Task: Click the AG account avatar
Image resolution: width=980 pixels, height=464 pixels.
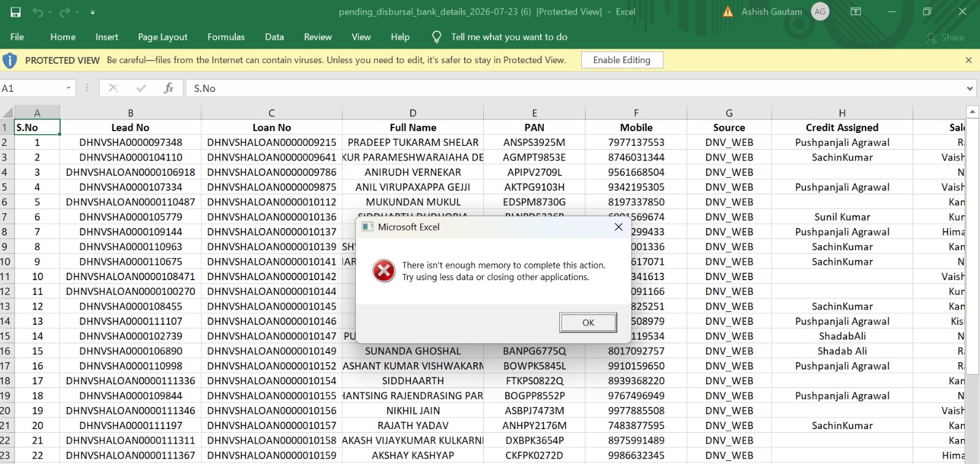Action: pos(820,12)
